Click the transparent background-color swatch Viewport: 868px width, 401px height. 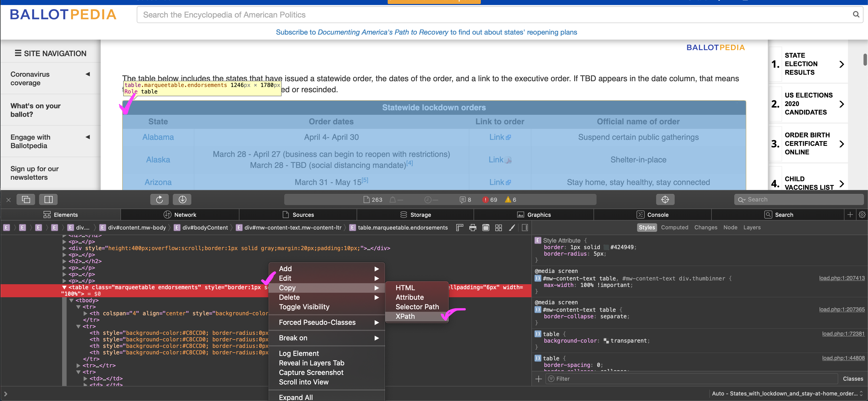[606, 341]
